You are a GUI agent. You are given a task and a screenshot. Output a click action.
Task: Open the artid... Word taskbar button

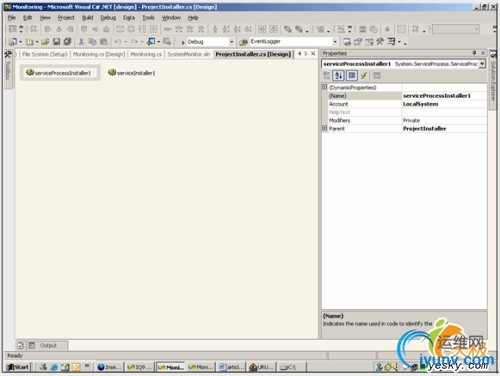click(231, 367)
